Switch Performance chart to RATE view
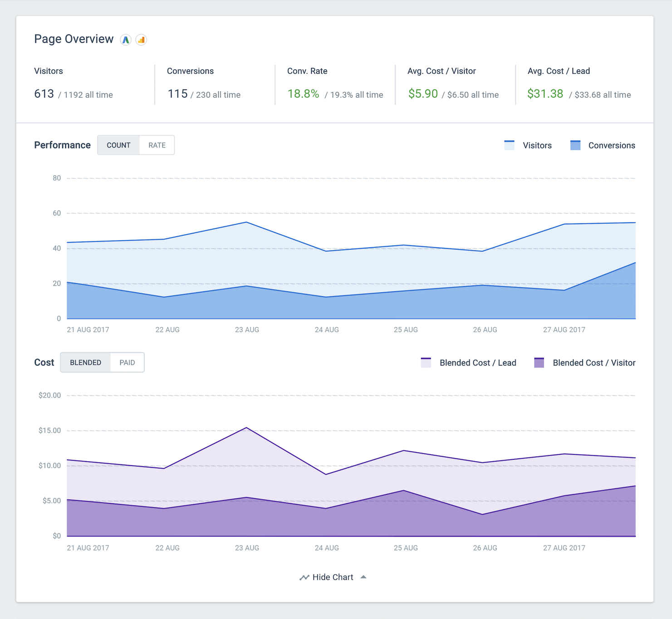Image resolution: width=672 pixels, height=619 pixels. (157, 145)
